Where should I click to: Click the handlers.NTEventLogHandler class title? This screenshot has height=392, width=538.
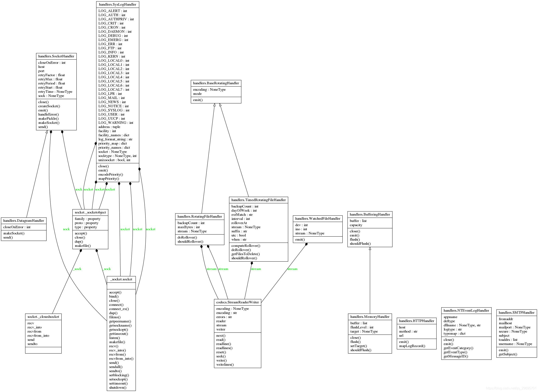click(x=466, y=311)
